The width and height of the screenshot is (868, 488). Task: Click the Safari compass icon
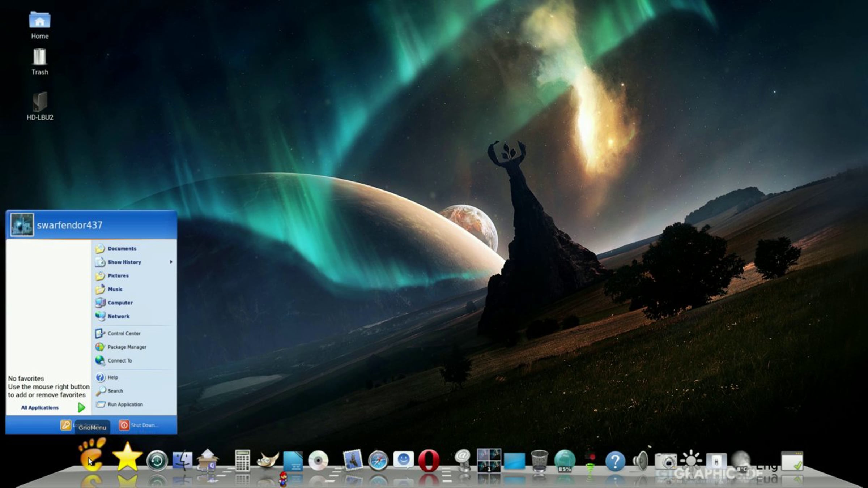pyautogui.click(x=378, y=461)
